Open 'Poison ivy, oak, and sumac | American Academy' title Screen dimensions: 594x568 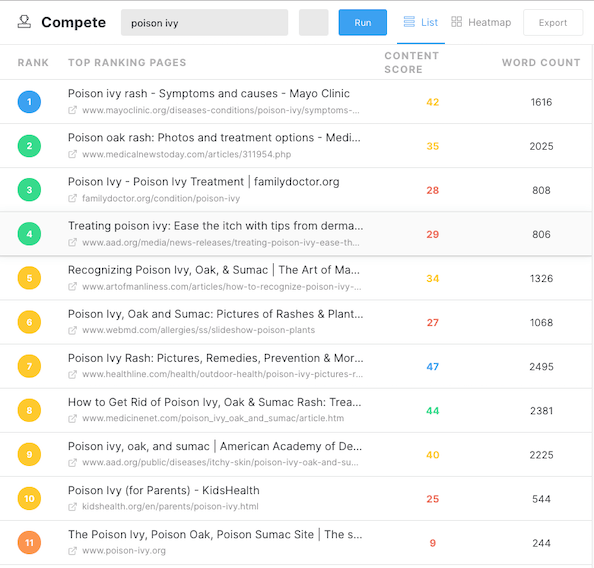point(215,446)
